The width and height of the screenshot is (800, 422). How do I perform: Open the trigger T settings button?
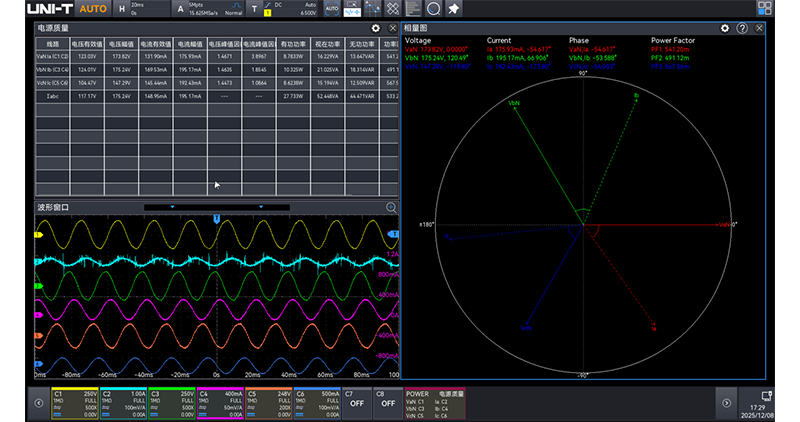[254, 9]
